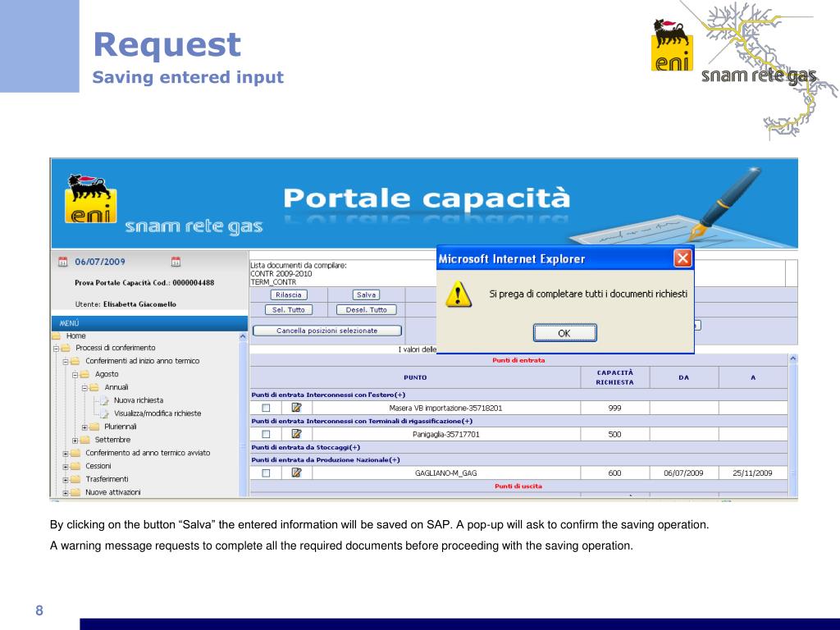The height and width of the screenshot is (630, 840).
Task: Expand the Cessioni tree node
Action: coord(66,467)
